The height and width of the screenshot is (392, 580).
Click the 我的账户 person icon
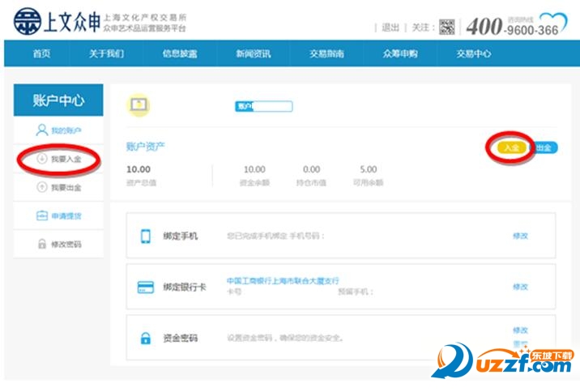(x=42, y=130)
